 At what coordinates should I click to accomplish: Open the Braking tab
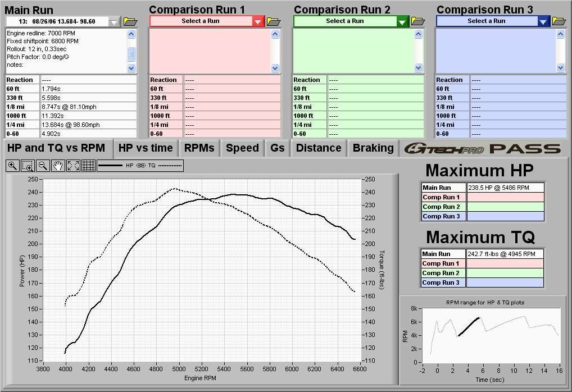pyautogui.click(x=373, y=148)
